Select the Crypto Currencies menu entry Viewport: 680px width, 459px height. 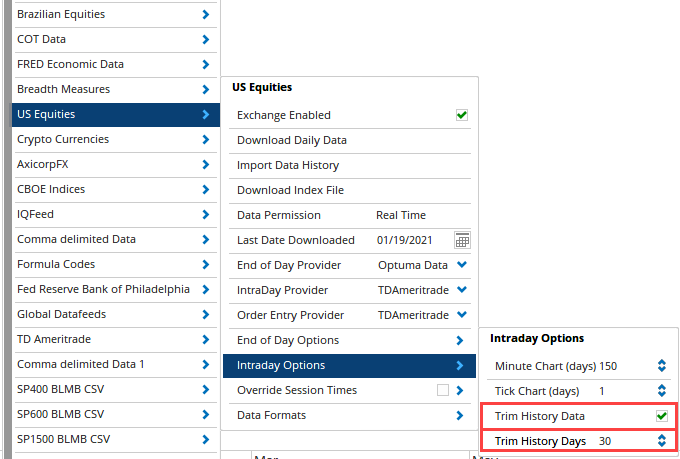click(116, 140)
